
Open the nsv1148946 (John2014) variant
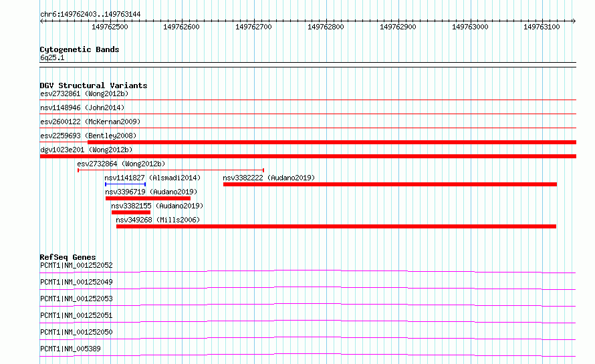coord(82,108)
